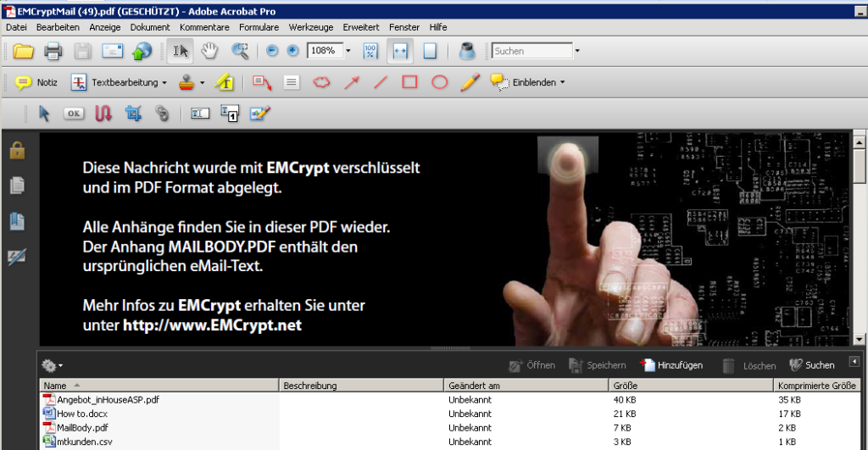Open the Textbearbeitung dropdown
This screenshot has height=450, width=868.
[x=119, y=82]
